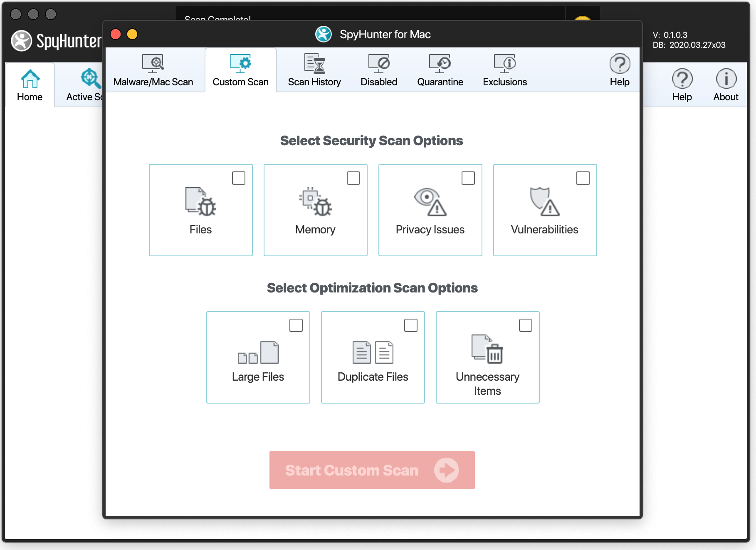Image resolution: width=756 pixels, height=550 pixels.
Task: Go to the Quarantine tab label
Action: 440,82
